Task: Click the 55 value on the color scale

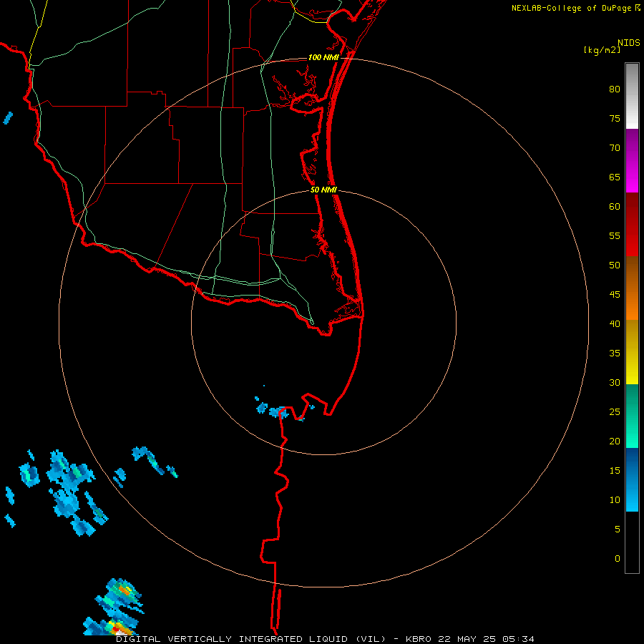Action: tap(615, 236)
